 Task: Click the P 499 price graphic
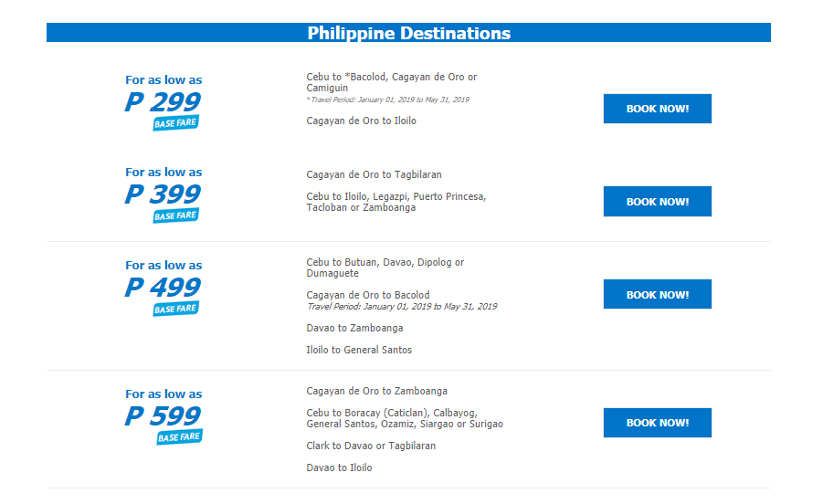163,287
